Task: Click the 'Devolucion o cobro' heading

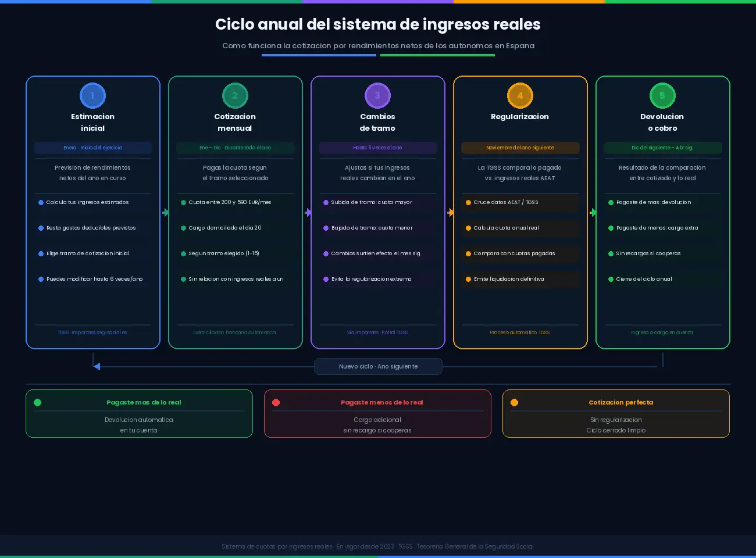Action: point(662,122)
